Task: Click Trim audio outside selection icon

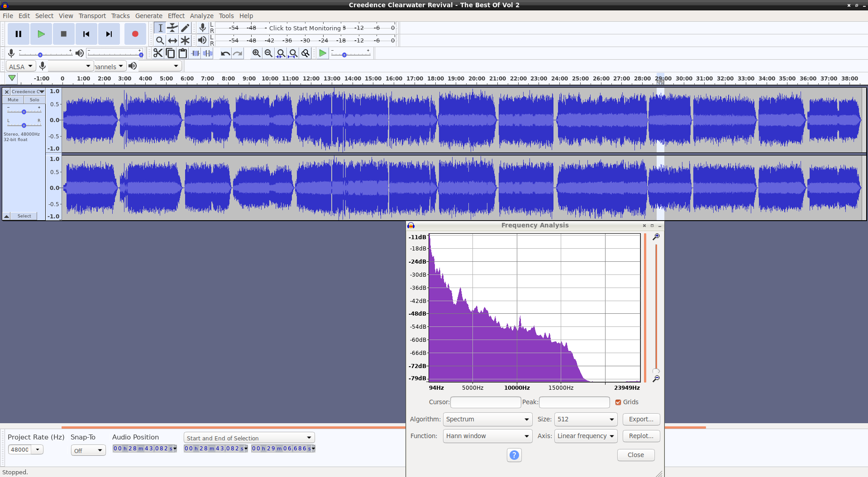Action: 195,53
